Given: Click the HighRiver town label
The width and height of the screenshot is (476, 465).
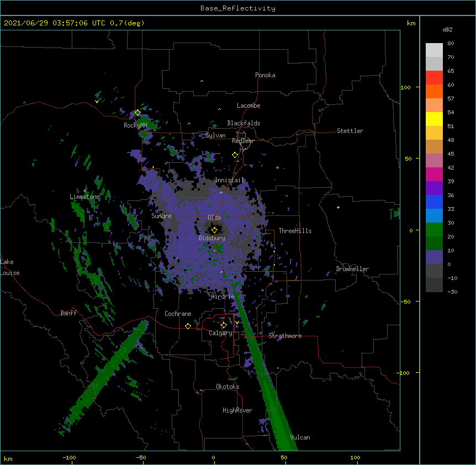Looking at the screenshot, I should [x=237, y=410].
